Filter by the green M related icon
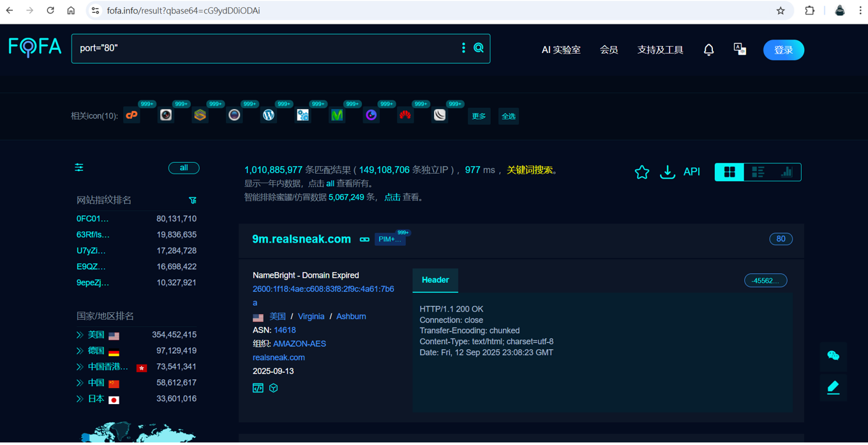 tap(337, 116)
